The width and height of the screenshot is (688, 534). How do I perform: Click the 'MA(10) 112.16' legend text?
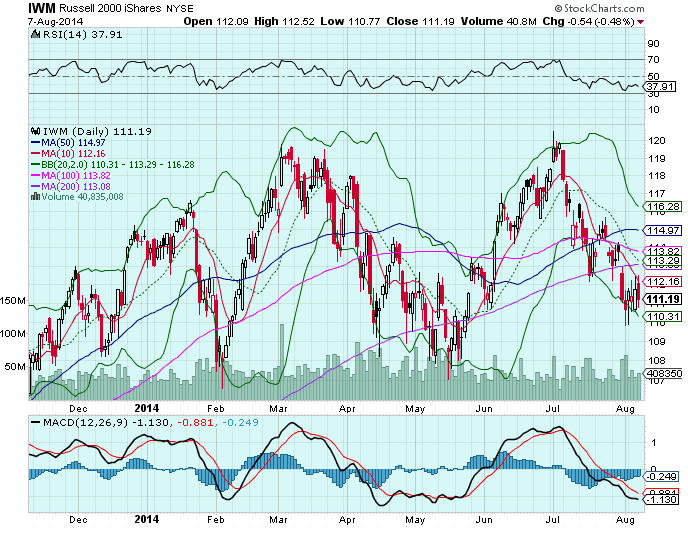click(x=73, y=154)
